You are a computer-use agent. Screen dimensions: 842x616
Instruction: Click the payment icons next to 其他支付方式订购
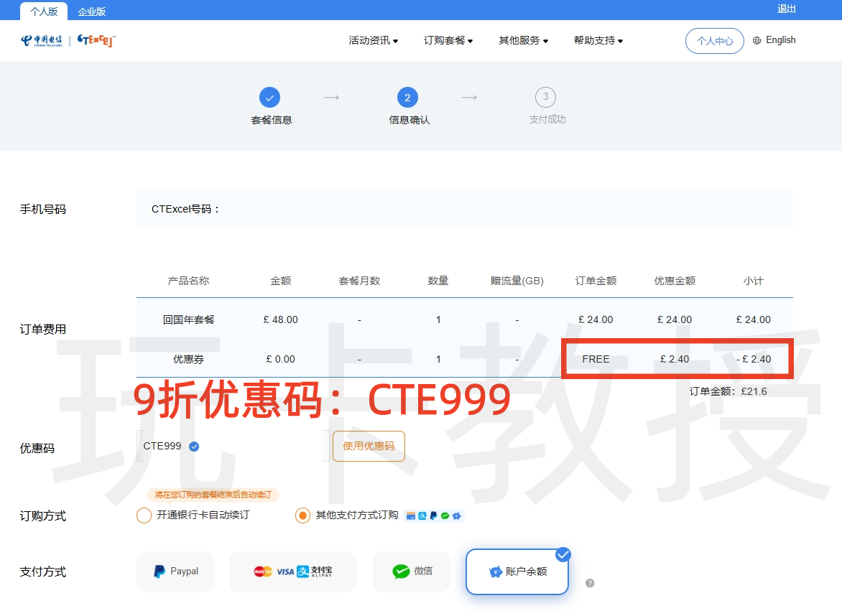click(x=434, y=515)
